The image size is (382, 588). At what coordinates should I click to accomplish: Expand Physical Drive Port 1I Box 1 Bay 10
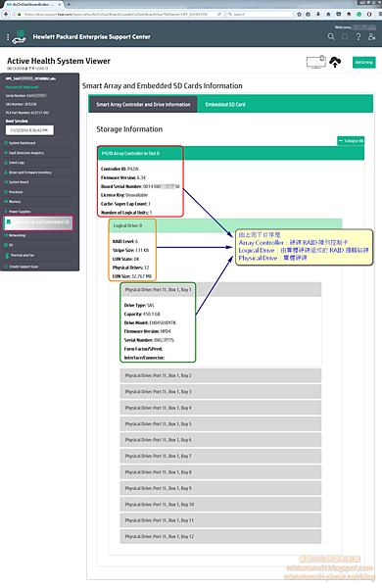click(x=220, y=504)
